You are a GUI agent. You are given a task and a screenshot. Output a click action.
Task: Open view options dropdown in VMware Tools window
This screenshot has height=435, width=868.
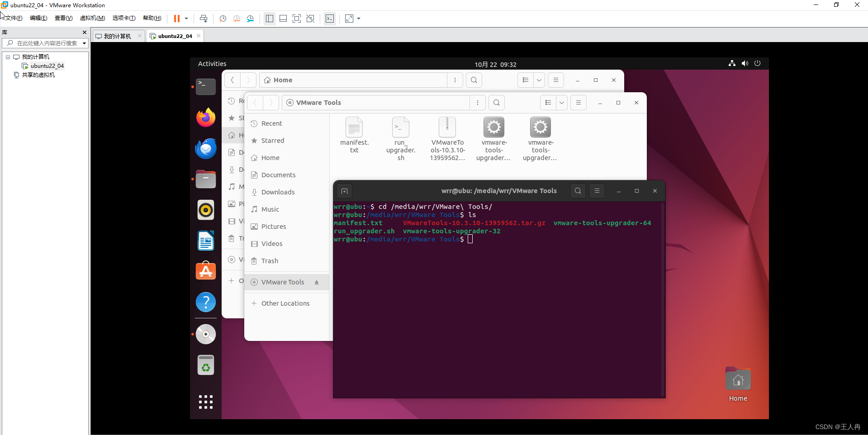[561, 103]
